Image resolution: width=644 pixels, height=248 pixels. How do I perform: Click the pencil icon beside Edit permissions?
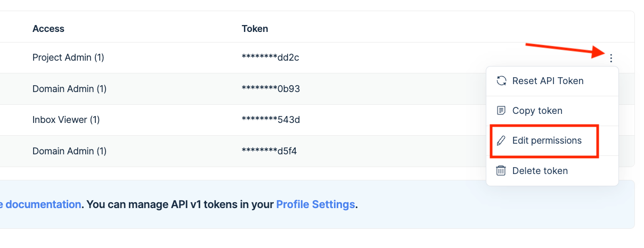point(501,140)
